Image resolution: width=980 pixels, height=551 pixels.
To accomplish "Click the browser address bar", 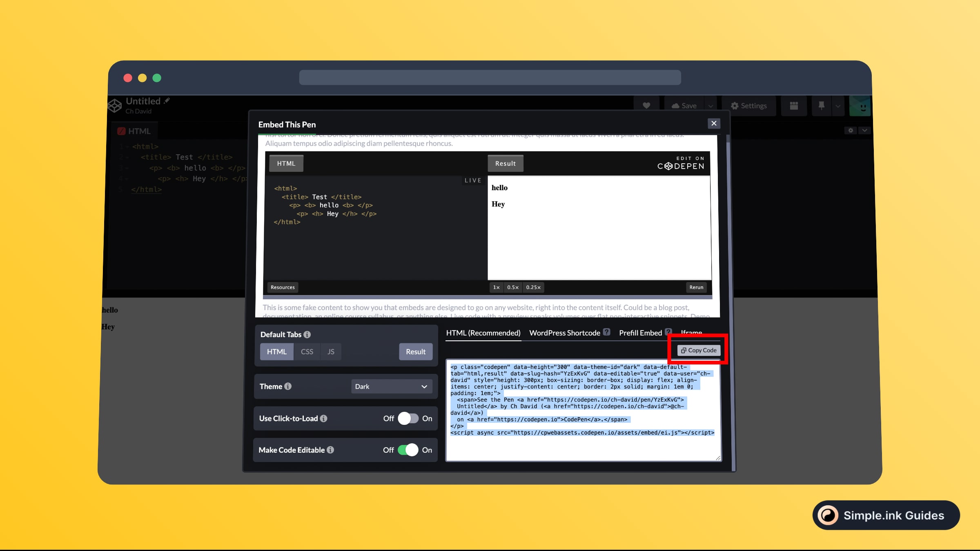I will coord(490,77).
